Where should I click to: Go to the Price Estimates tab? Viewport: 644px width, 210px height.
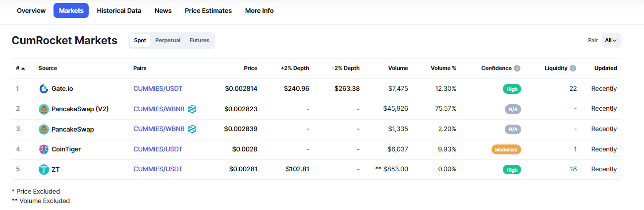[208, 10]
